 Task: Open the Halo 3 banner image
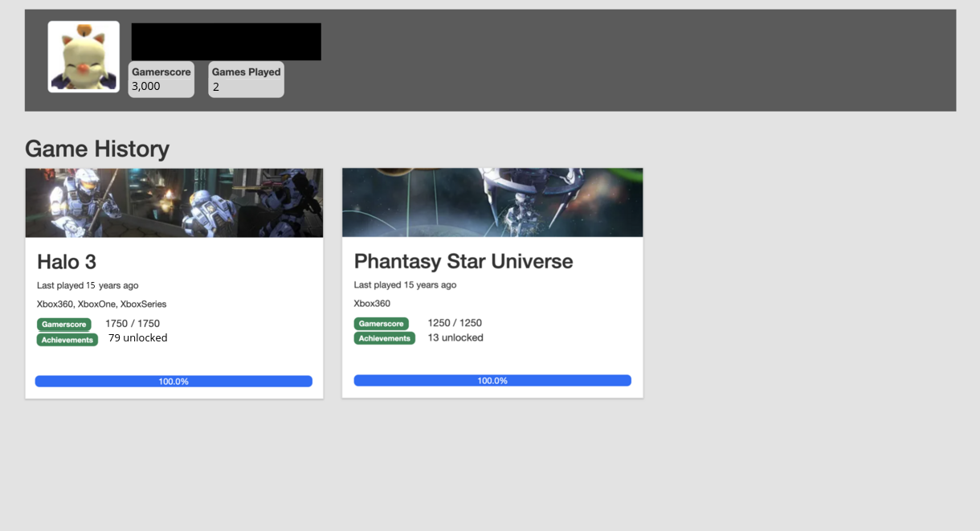[174, 203]
